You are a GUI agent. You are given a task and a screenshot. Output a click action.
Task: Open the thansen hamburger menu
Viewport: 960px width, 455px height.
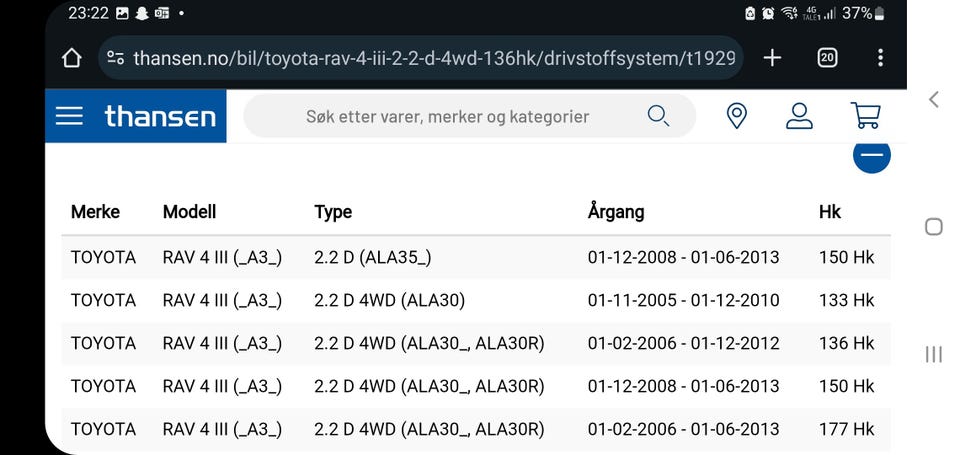69,116
